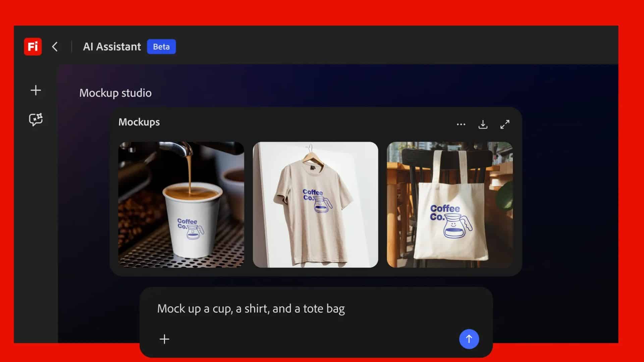Open the tote bag mockup thumbnail
Viewport: 644px width, 362px height.
[449, 205]
